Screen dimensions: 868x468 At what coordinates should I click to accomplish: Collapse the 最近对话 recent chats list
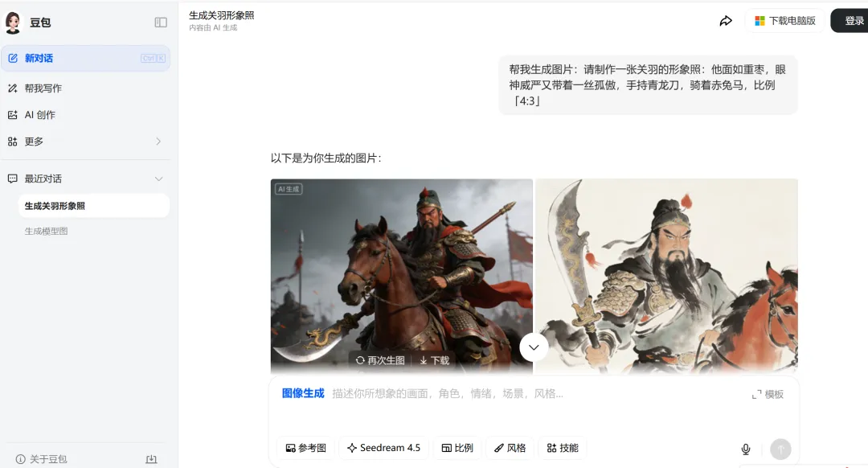(x=159, y=179)
